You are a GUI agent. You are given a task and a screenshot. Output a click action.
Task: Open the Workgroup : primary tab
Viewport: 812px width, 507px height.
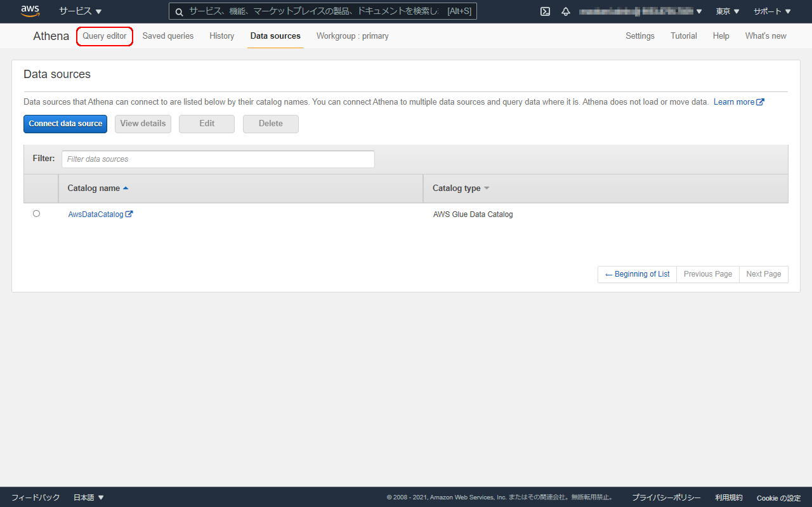pyautogui.click(x=353, y=36)
